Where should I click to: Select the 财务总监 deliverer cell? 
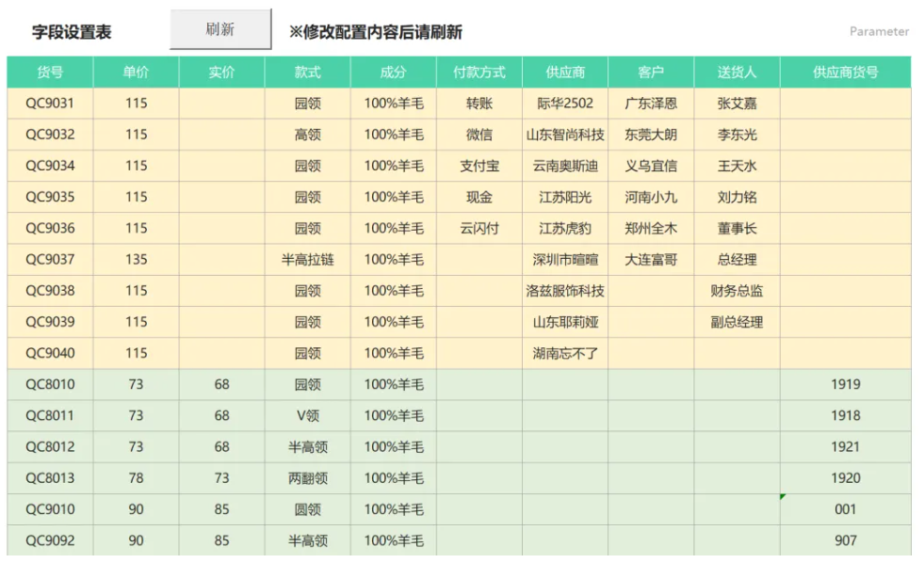(737, 291)
